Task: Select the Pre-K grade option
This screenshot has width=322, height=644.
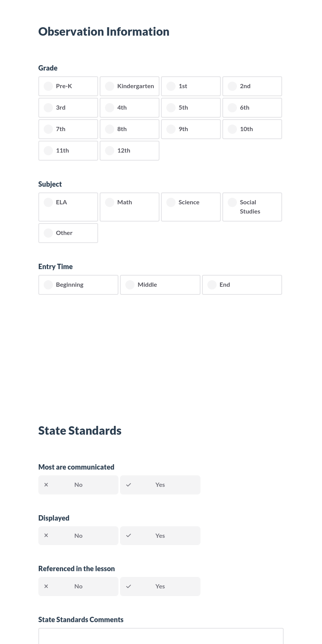Action: tap(68, 86)
